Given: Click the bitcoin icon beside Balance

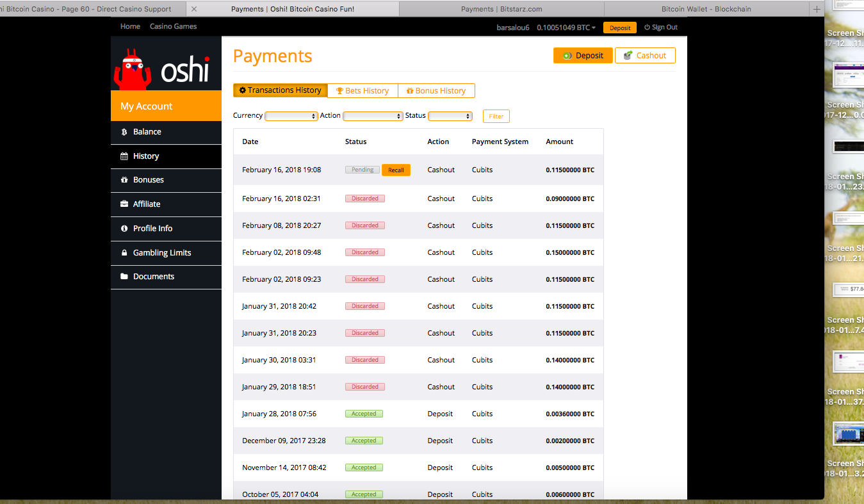Looking at the screenshot, I should (x=124, y=132).
